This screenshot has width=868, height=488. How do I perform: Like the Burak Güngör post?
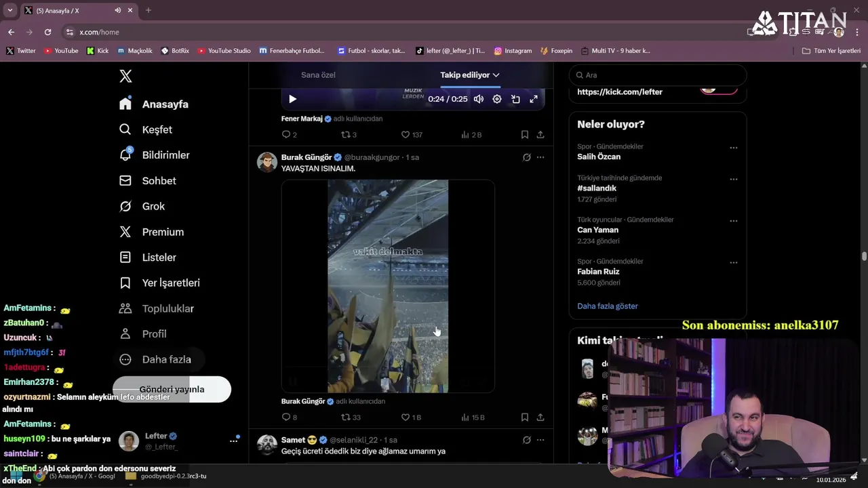411,418
